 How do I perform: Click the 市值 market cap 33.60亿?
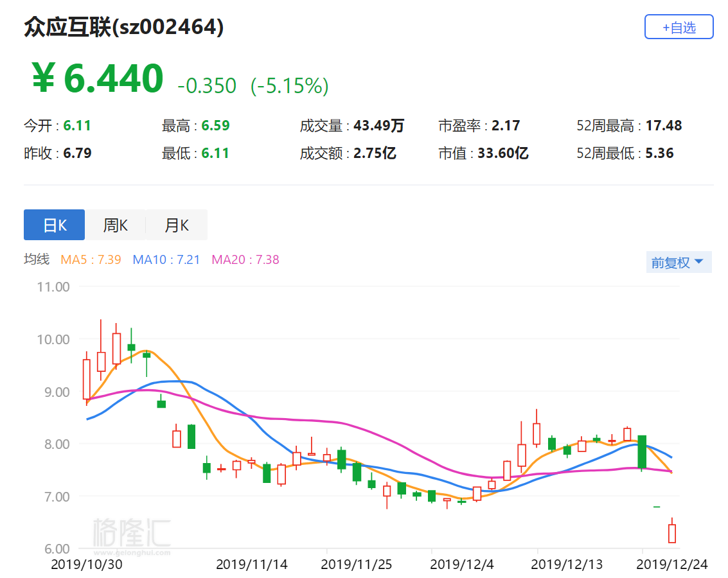coord(503,153)
